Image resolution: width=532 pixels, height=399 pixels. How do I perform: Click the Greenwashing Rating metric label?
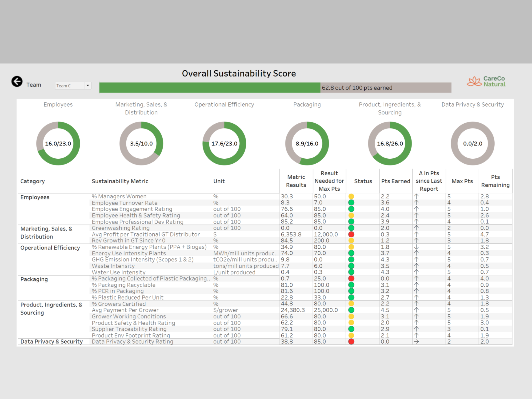click(x=120, y=228)
